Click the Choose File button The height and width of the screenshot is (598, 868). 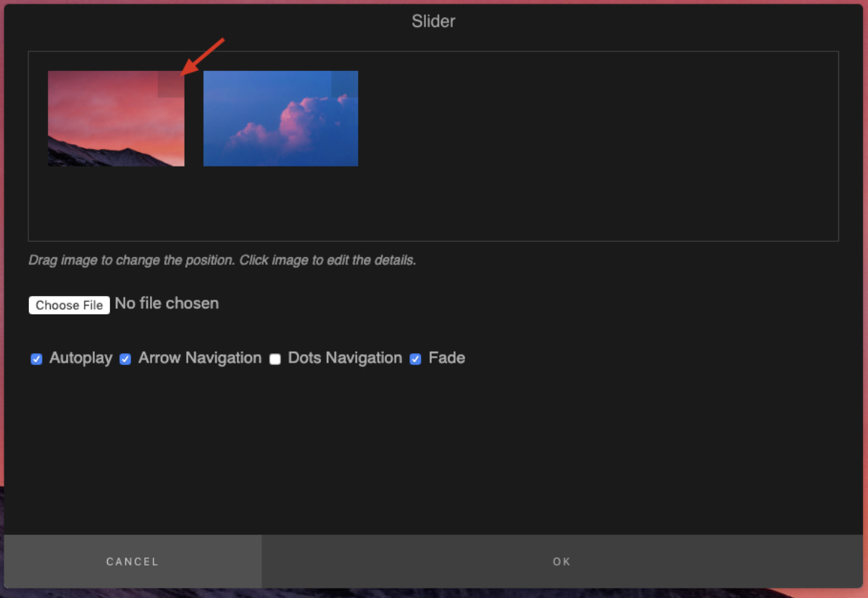tap(70, 305)
